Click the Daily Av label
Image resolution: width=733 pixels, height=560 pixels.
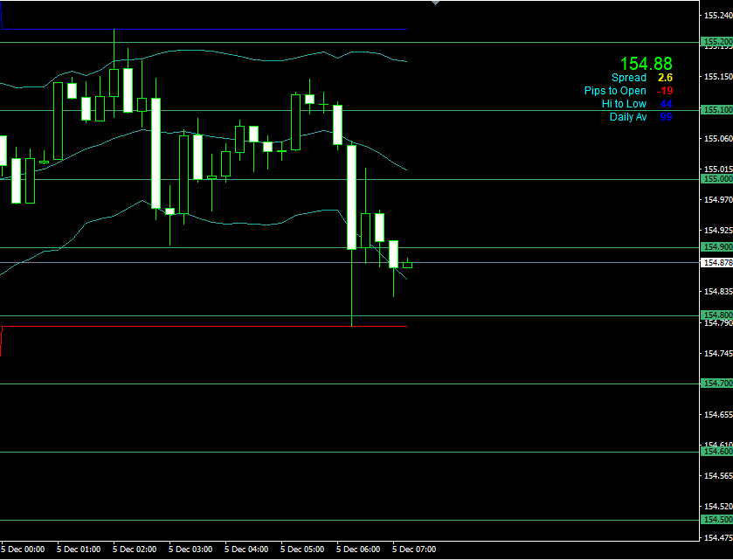click(628, 116)
